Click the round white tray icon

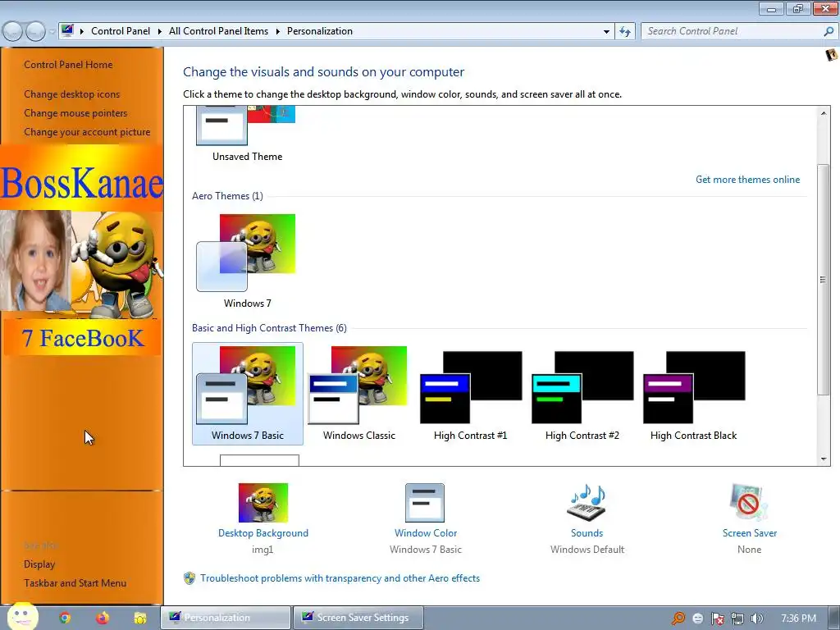697,619
